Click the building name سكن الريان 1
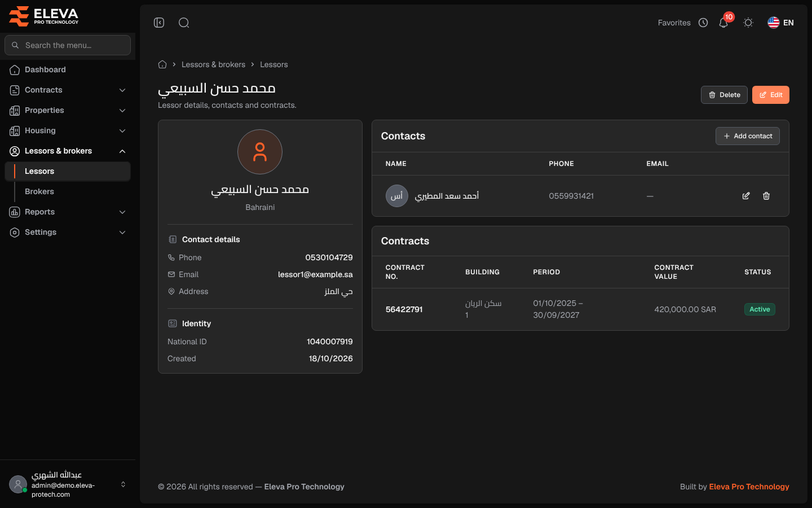The width and height of the screenshot is (812, 508). [x=483, y=309]
